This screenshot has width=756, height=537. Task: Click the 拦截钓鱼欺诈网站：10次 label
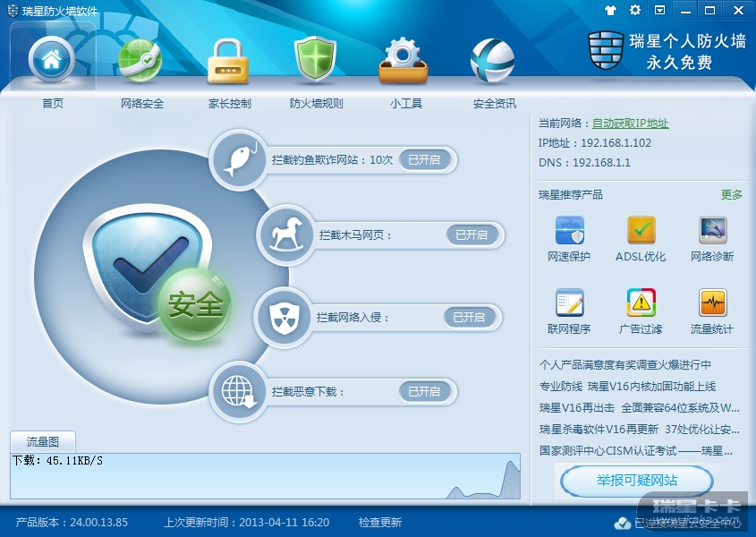332,159
